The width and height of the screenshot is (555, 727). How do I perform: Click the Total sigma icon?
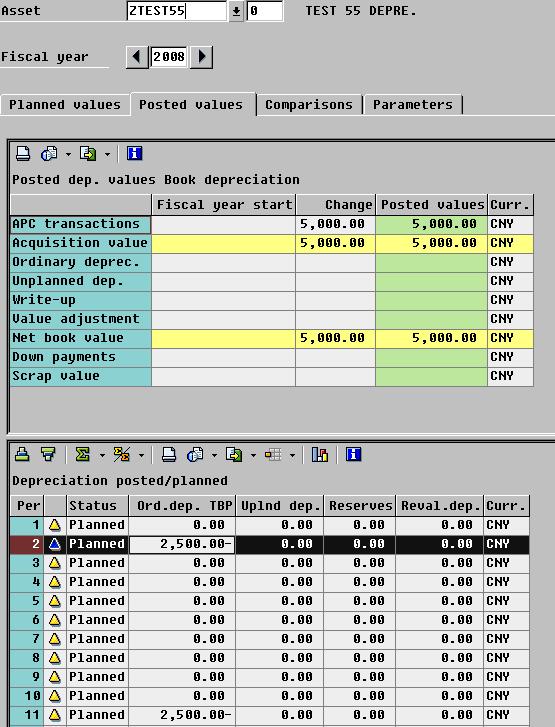83,454
